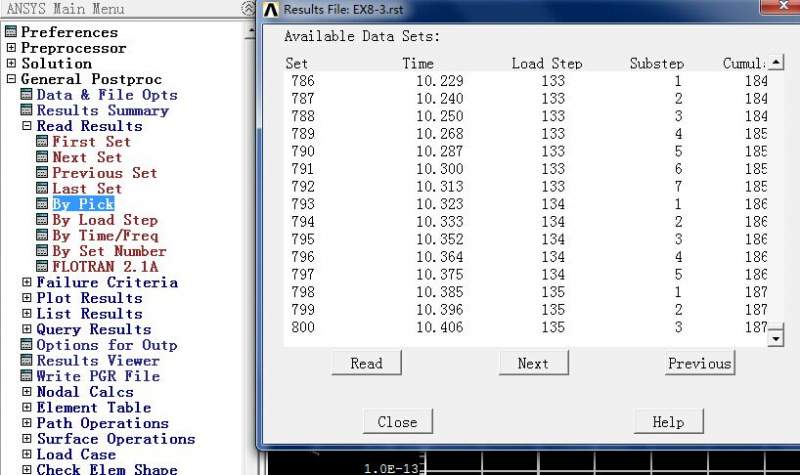Click the icon next to By Pick
Screen dimensions: 800x475
coord(42,204)
